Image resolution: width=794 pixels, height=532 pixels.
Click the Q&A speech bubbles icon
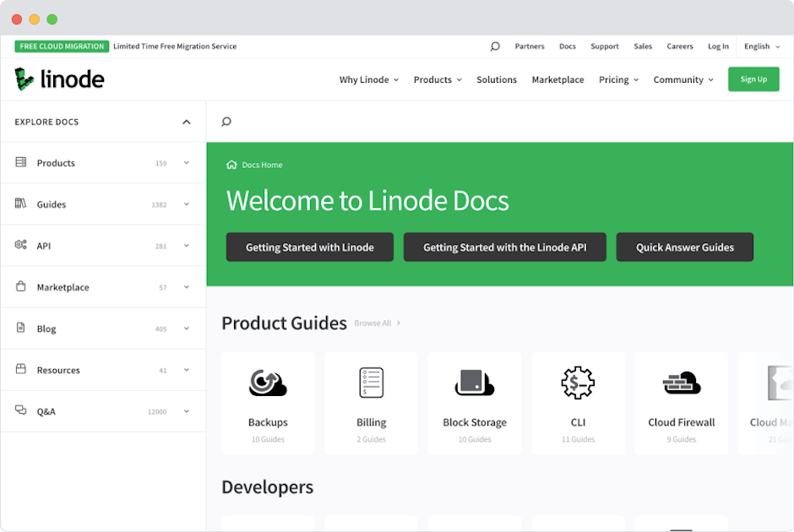coord(20,411)
